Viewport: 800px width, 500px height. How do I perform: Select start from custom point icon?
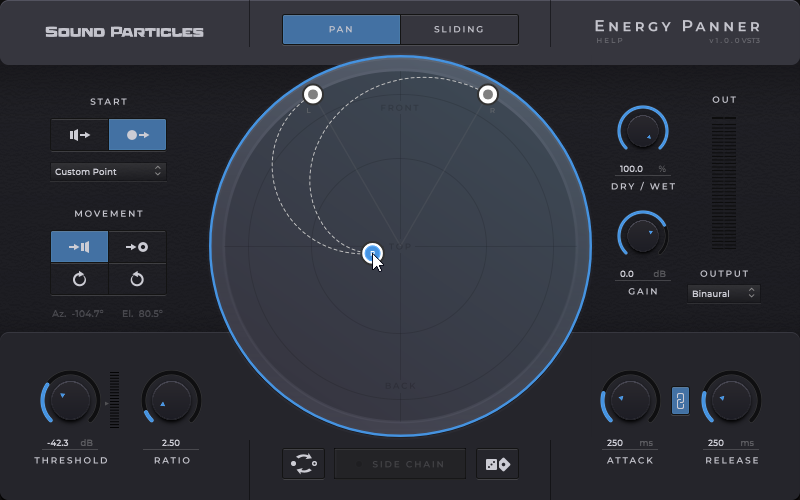point(137,135)
